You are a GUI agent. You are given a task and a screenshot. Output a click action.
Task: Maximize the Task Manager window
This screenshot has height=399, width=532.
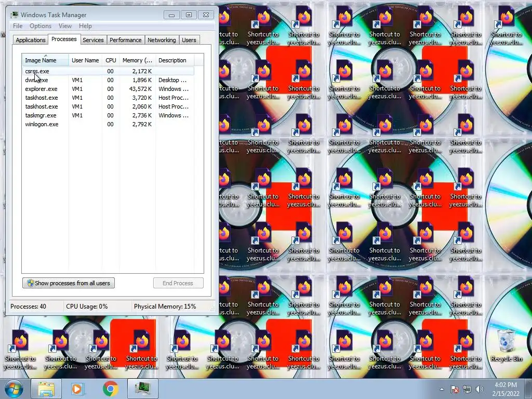click(189, 15)
